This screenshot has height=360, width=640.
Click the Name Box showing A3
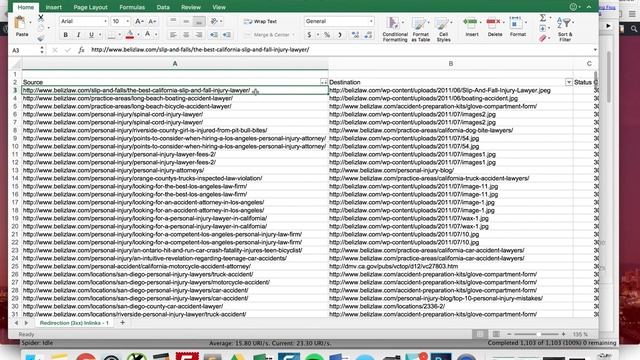24,50
